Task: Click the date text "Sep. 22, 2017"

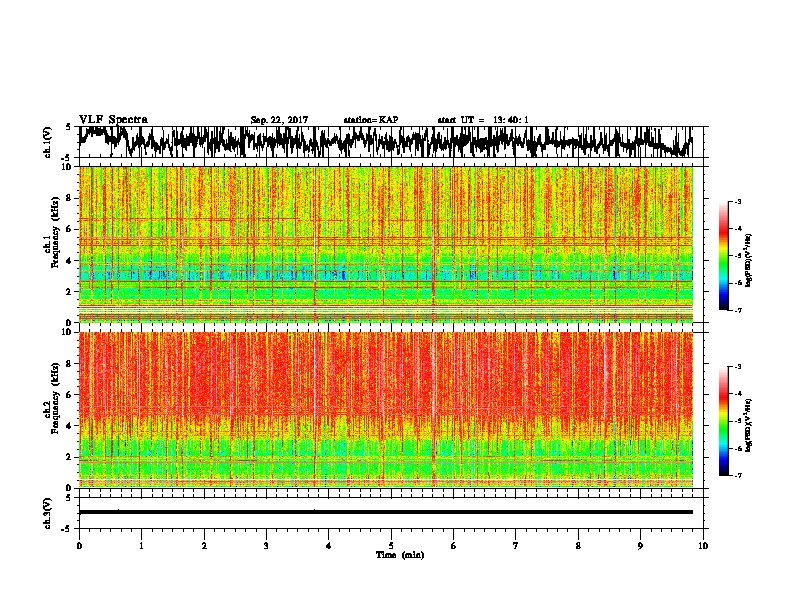Action: click(279, 120)
